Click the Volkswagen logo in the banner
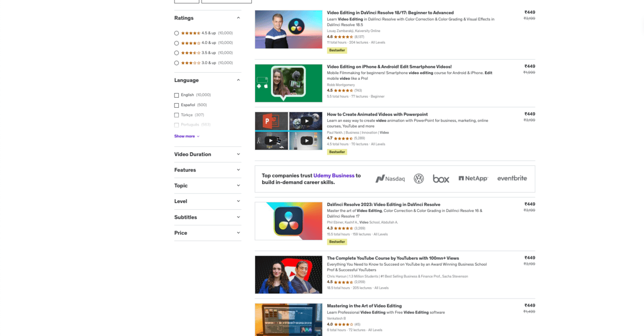Image resolution: width=644 pixels, height=336 pixels. [x=419, y=178]
